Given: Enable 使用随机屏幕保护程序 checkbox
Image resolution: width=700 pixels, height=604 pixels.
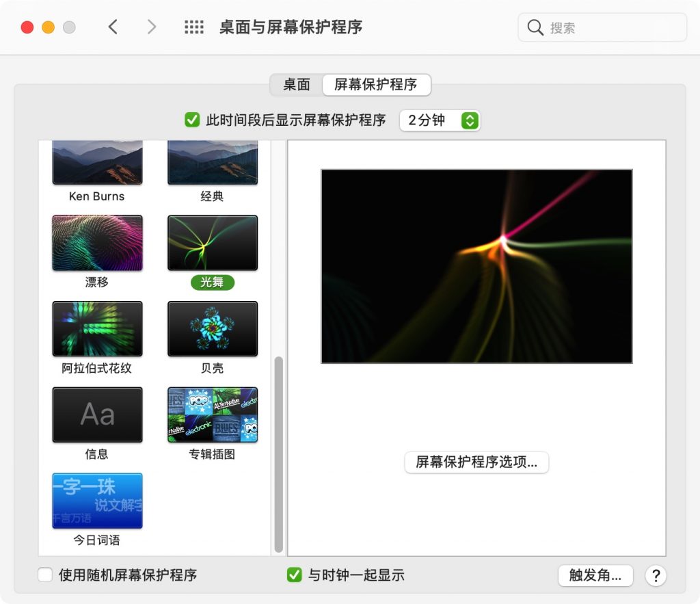Looking at the screenshot, I should [x=45, y=575].
